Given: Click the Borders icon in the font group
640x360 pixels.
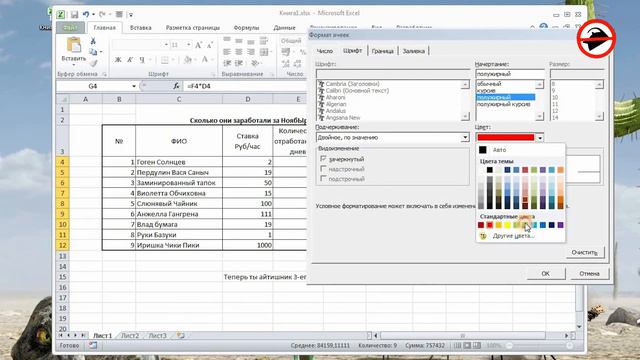Looking at the screenshot, I should pyautogui.click(x=164, y=60).
